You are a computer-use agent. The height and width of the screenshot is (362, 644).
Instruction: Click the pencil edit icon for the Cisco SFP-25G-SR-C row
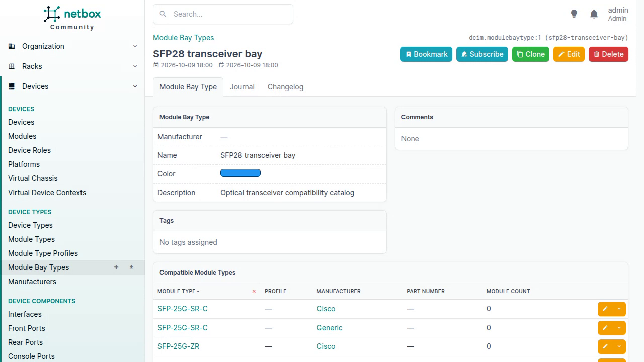click(x=605, y=309)
